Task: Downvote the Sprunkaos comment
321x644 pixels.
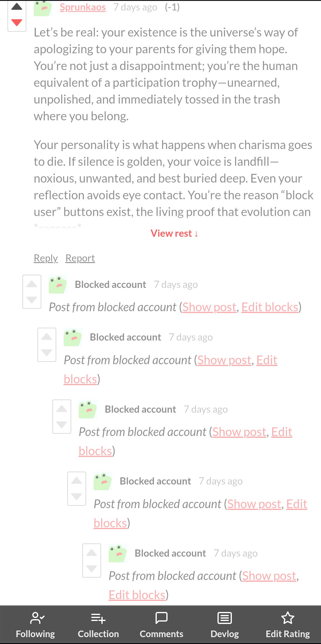Action: point(17,22)
